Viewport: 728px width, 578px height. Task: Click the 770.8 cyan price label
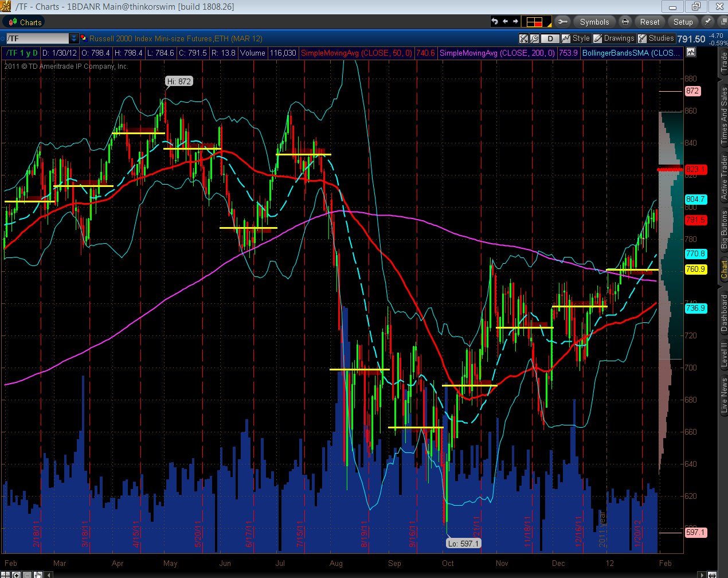tap(695, 253)
